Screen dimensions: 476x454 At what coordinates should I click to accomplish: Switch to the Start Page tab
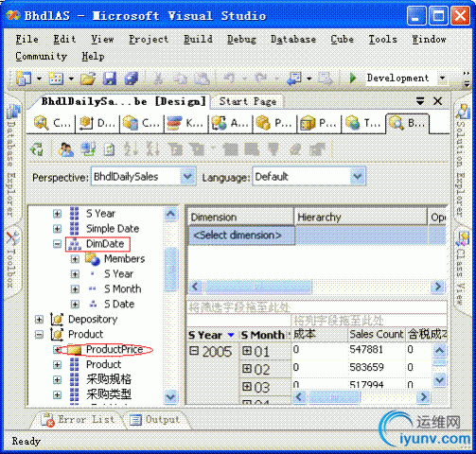[x=248, y=101]
